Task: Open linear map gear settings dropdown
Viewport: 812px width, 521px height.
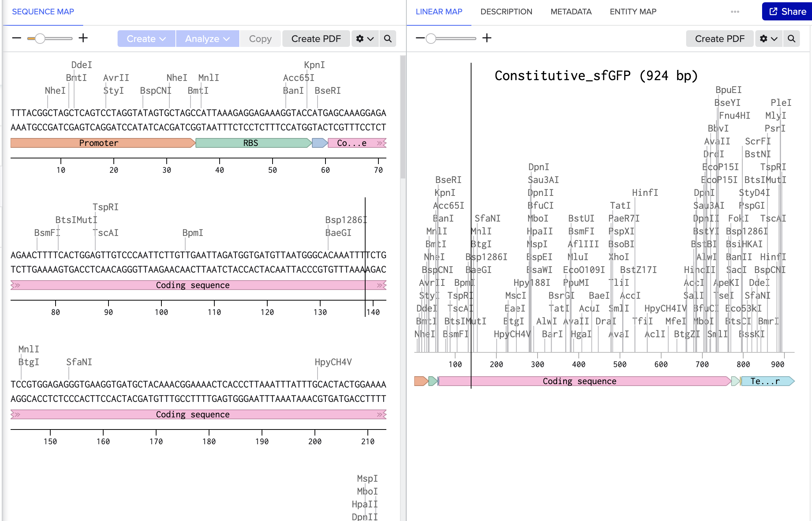Action: [x=769, y=39]
